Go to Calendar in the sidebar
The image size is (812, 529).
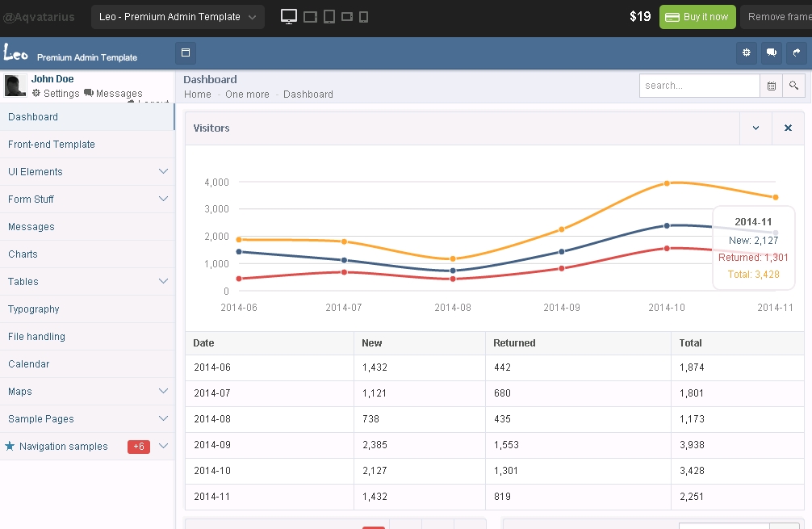(x=29, y=364)
